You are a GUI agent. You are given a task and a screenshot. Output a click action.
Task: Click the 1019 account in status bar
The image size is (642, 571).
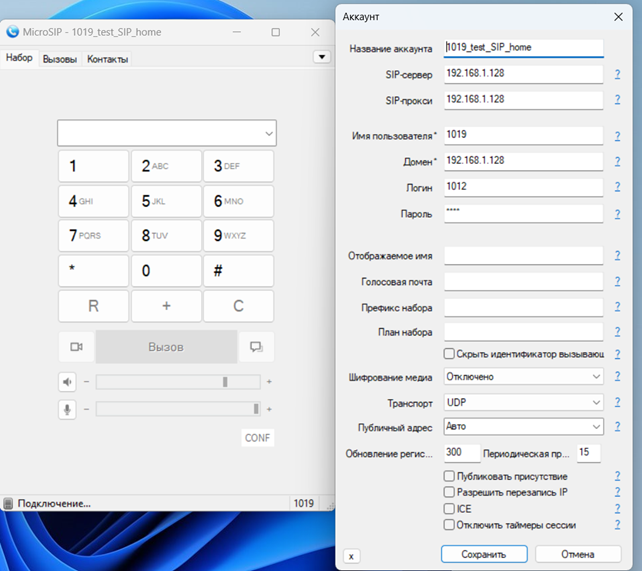(x=304, y=503)
